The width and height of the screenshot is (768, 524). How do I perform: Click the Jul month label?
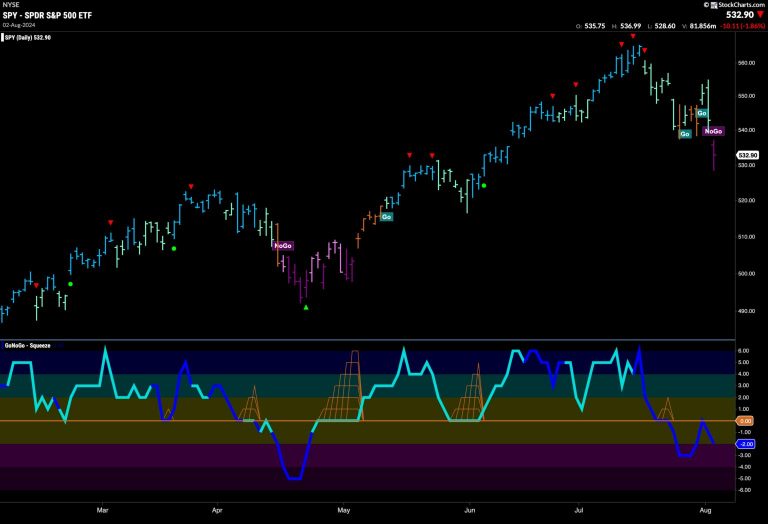[x=579, y=510]
